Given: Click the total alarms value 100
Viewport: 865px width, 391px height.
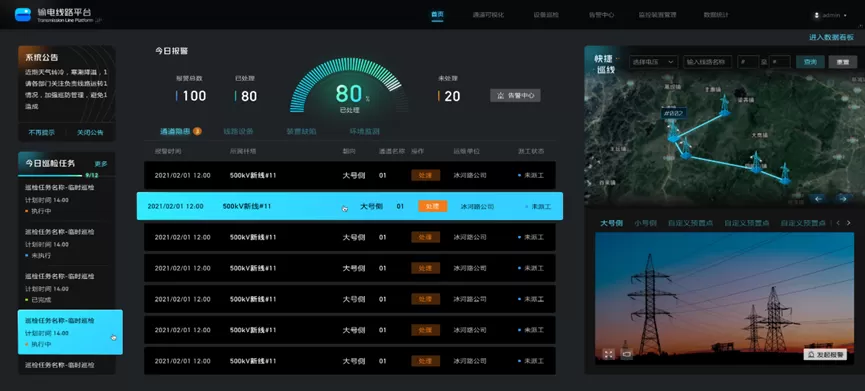Looking at the screenshot, I should click(x=194, y=96).
